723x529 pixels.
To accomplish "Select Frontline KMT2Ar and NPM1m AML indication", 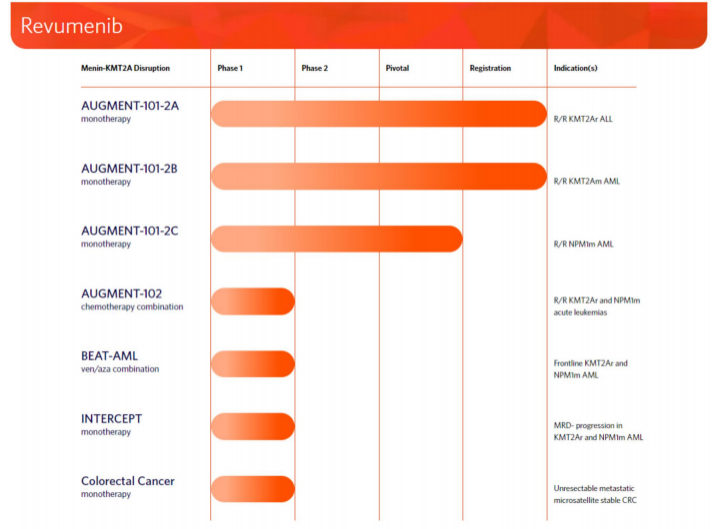I will (x=591, y=369).
